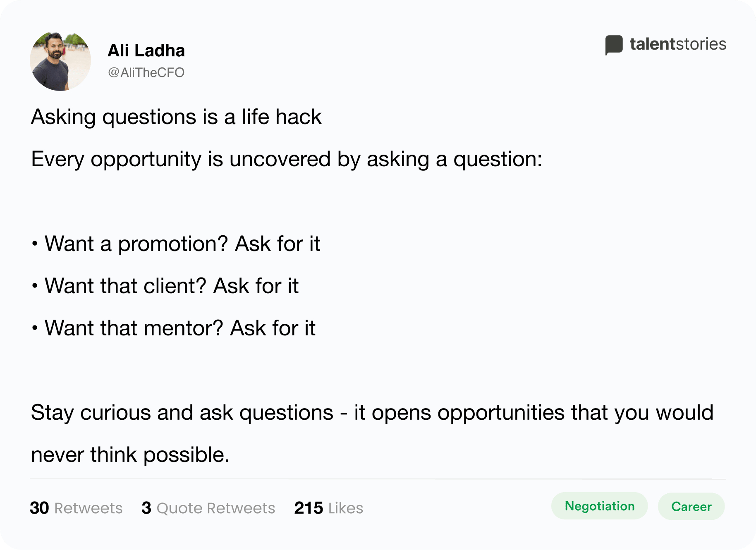View the 3 Quote Retweets count
The image size is (756, 550).
point(208,508)
